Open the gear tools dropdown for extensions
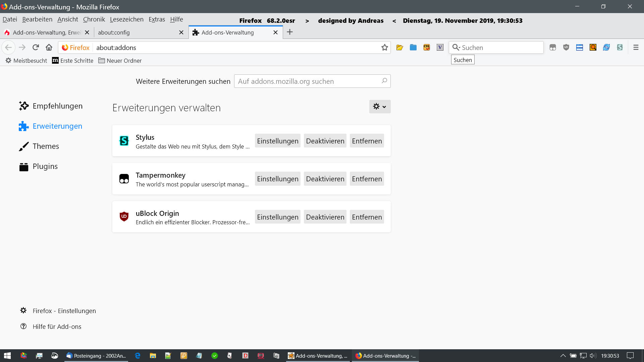 [380, 107]
